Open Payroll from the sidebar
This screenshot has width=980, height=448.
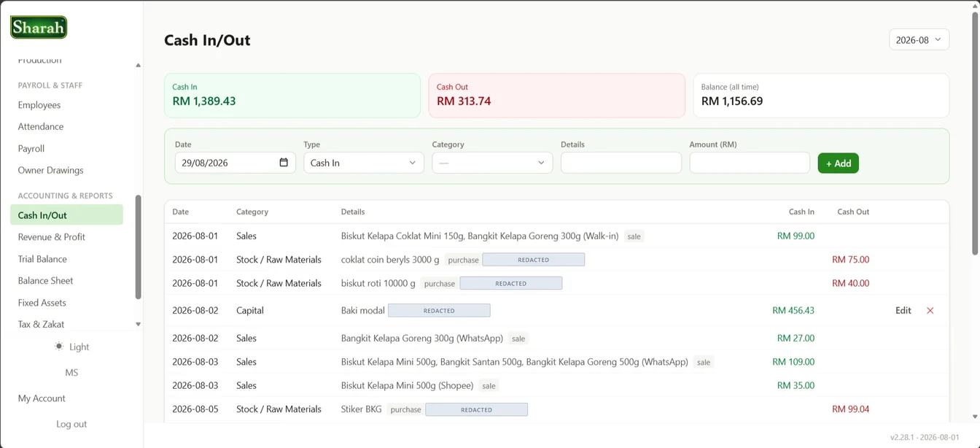[31, 149]
